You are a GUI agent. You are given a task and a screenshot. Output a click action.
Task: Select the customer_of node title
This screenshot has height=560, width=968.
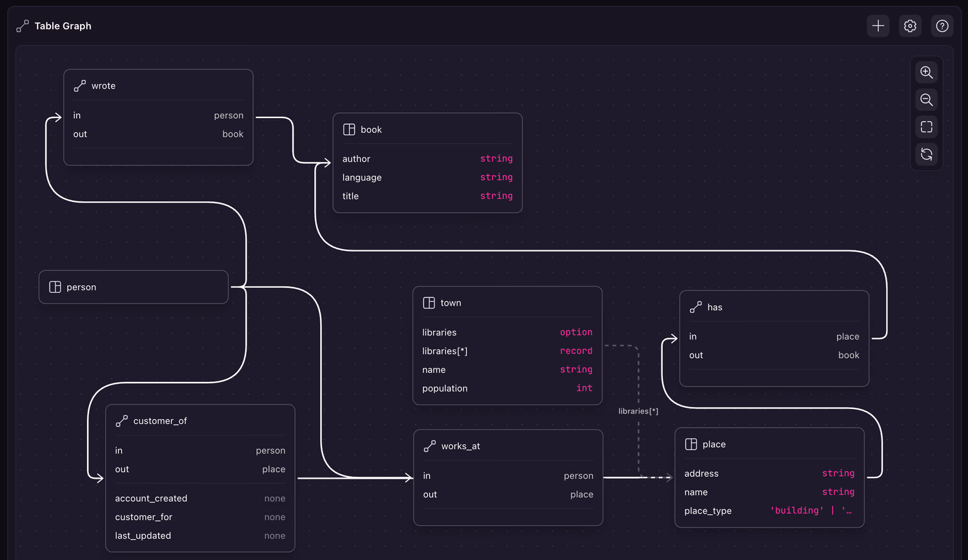click(x=160, y=421)
